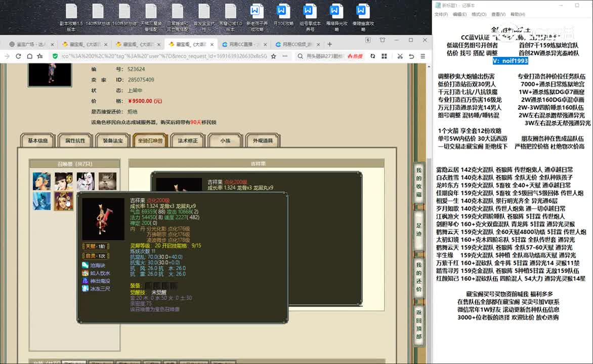Select the black-hat lady summon portrait
The image size is (593, 364).
point(64,181)
